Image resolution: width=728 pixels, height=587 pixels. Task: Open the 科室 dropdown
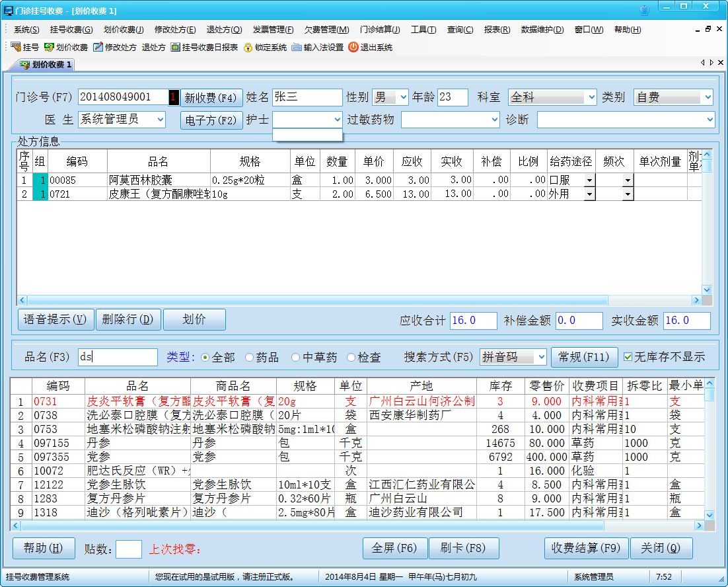591,97
